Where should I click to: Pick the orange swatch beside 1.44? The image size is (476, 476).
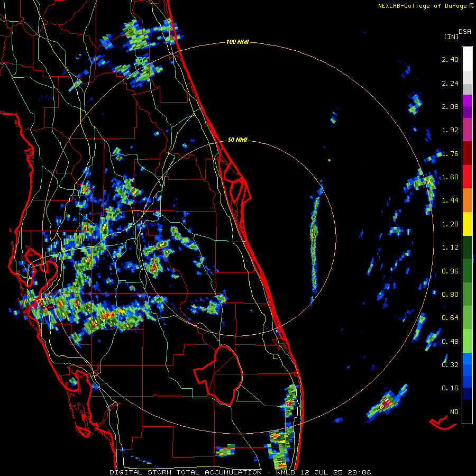pos(467,200)
